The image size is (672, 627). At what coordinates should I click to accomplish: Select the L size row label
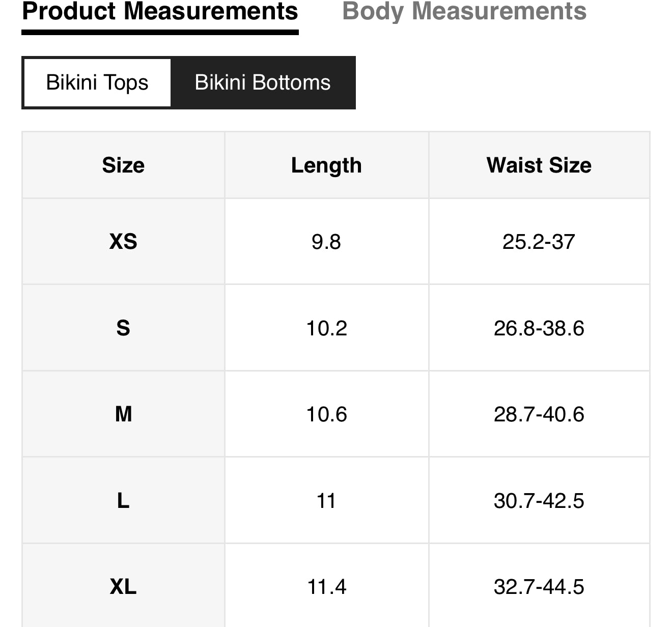coord(123,500)
